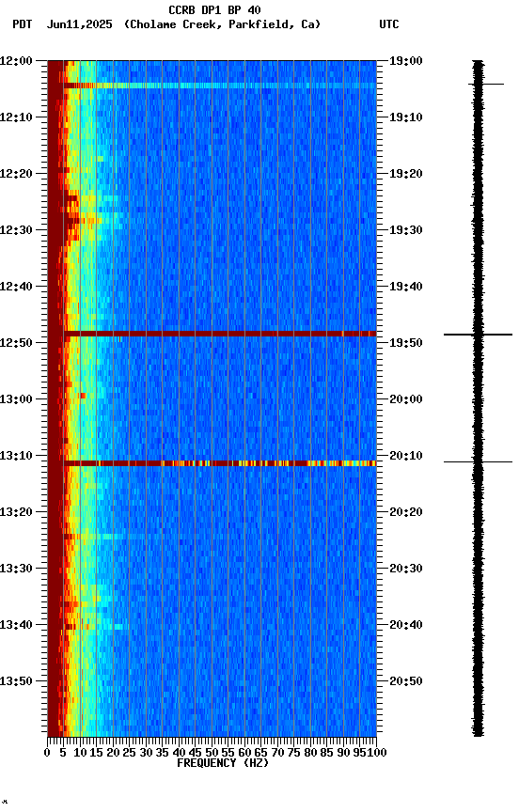
Task: Click the dark red broadband event near 12:48
Action: pyautogui.click(x=220, y=334)
